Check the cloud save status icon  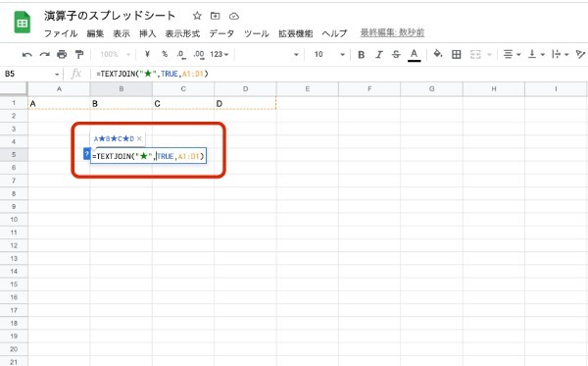234,16
